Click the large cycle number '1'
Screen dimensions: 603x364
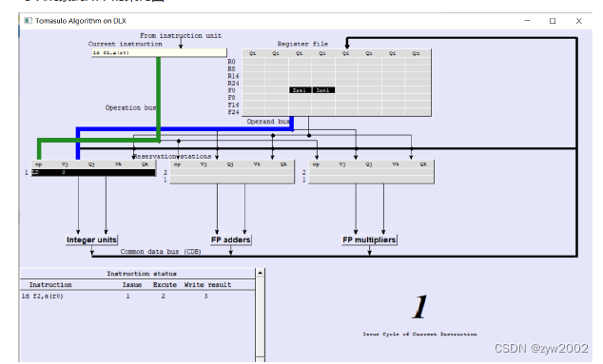click(419, 307)
